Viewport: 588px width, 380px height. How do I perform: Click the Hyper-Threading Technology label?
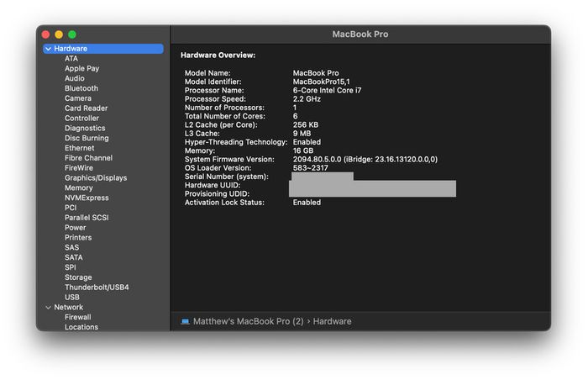click(x=236, y=142)
